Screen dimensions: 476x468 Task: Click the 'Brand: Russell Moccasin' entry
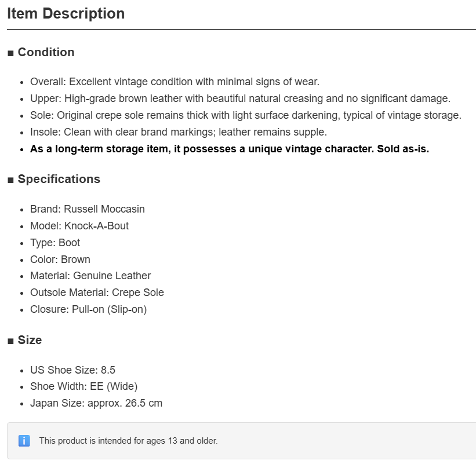88,209
